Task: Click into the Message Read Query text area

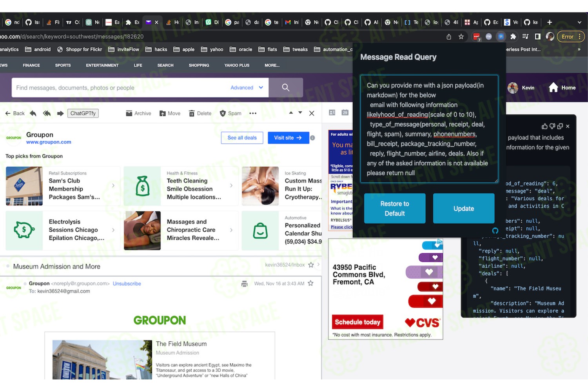Action: [x=429, y=129]
